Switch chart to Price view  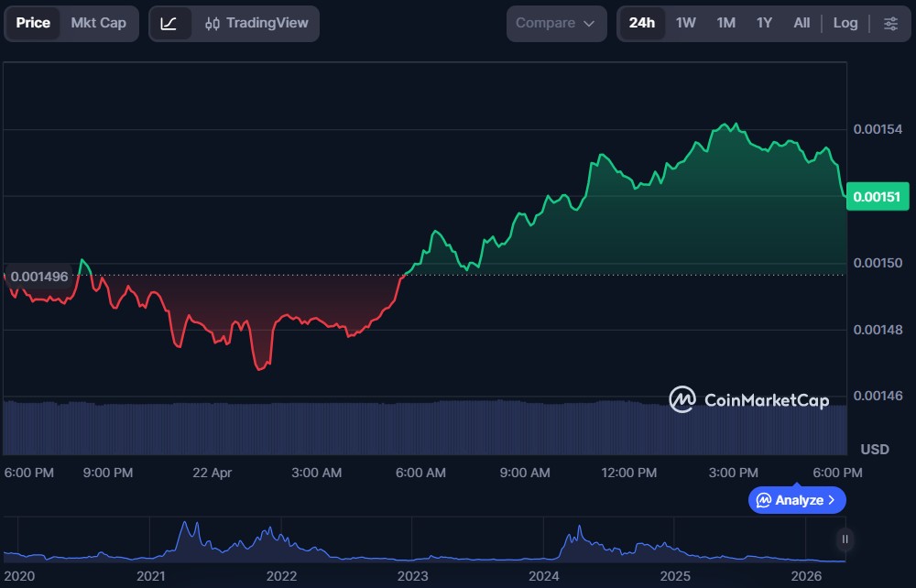click(33, 23)
